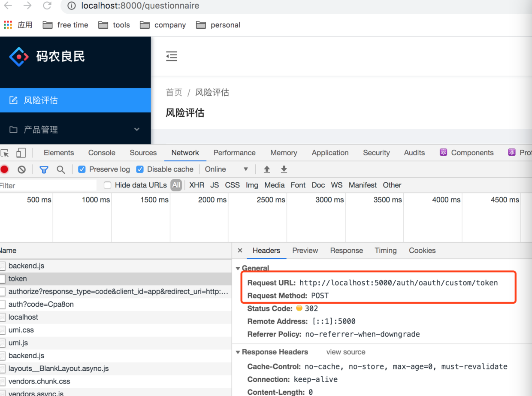Click the network Filter text field

click(x=48, y=186)
